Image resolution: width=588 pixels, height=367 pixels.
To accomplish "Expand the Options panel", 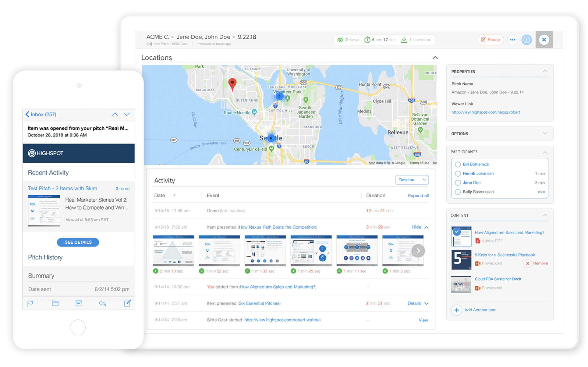I will (x=545, y=133).
